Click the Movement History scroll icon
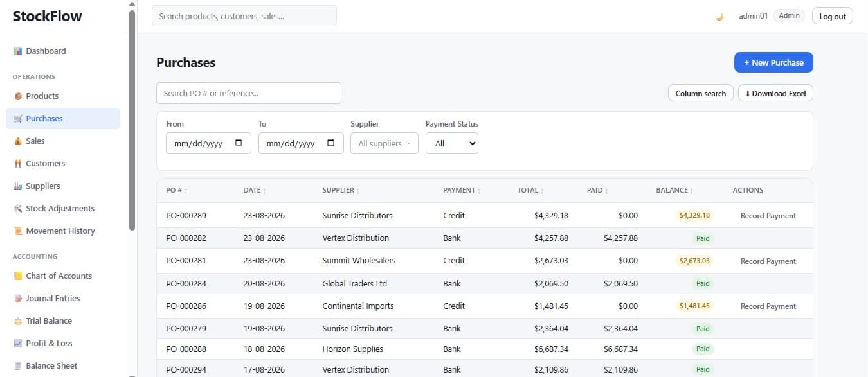The width and height of the screenshot is (868, 377). click(18, 231)
